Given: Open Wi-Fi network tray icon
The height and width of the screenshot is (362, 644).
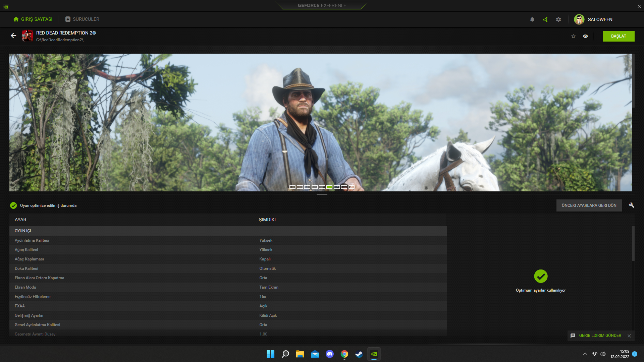Looking at the screenshot, I should (x=595, y=354).
